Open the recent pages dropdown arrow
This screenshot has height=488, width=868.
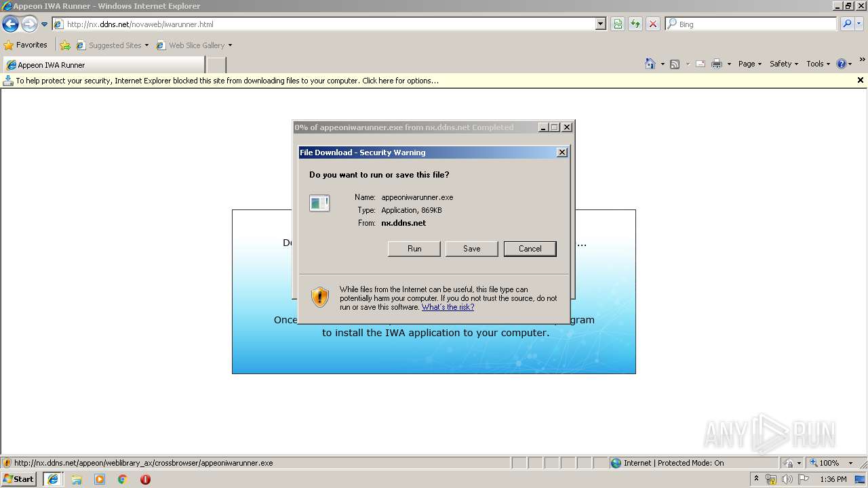[44, 24]
